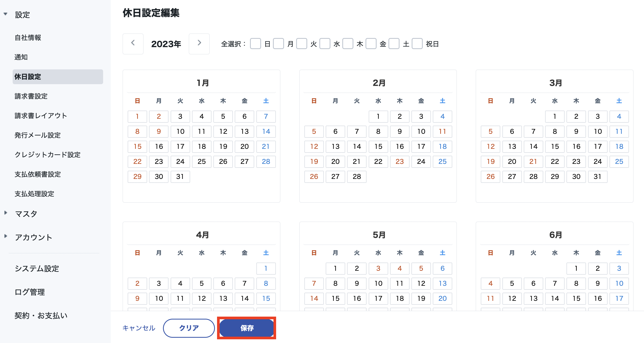Select March 21 holiday date
This screenshot has width=644, height=343.
coord(533,161)
